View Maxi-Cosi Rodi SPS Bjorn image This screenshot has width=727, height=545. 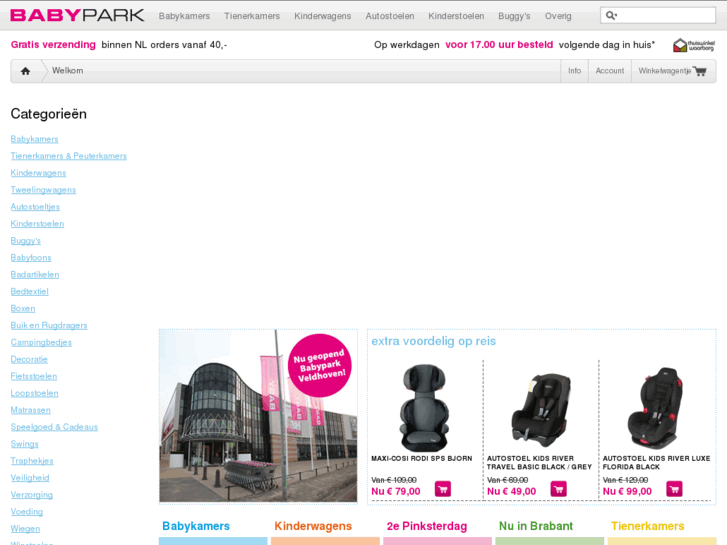tap(424, 407)
